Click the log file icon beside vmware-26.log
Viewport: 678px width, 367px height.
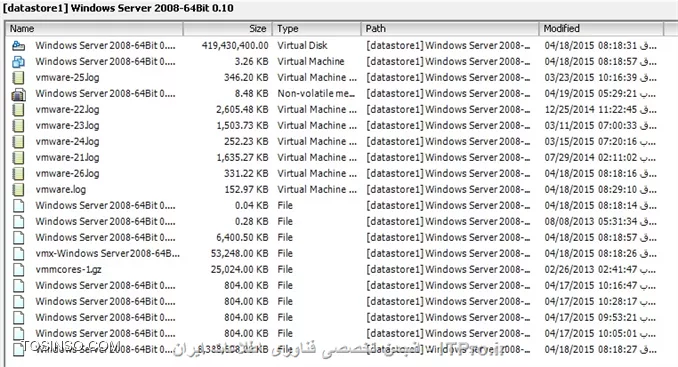[x=18, y=173]
